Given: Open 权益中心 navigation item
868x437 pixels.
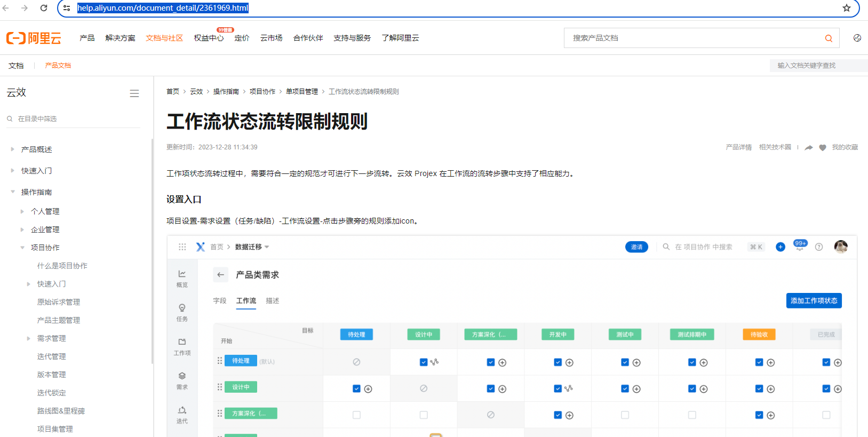Looking at the screenshot, I should tap(209, 38).
